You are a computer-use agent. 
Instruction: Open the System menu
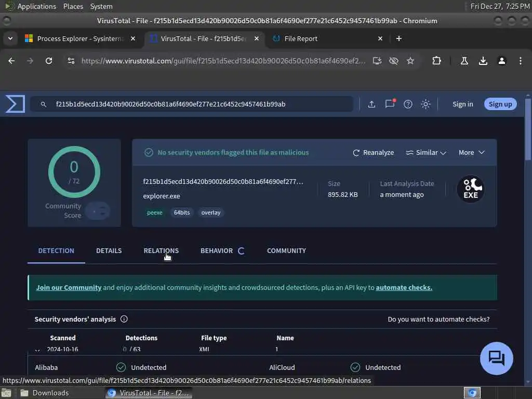(101, 6)
